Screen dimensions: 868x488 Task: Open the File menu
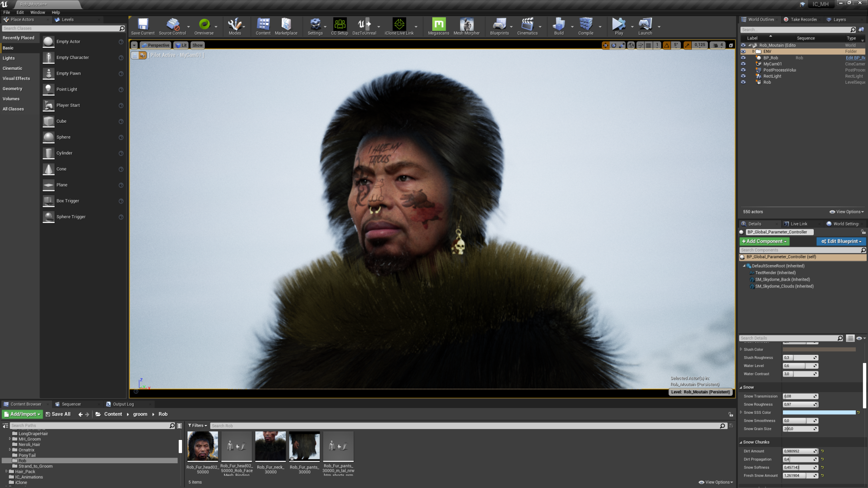point(7,13)
